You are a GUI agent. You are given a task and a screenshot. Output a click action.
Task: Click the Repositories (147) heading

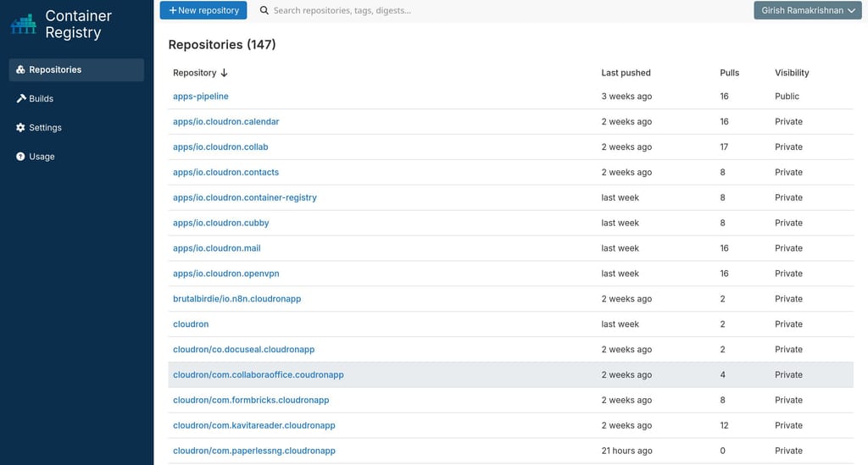tap(222, 45)
